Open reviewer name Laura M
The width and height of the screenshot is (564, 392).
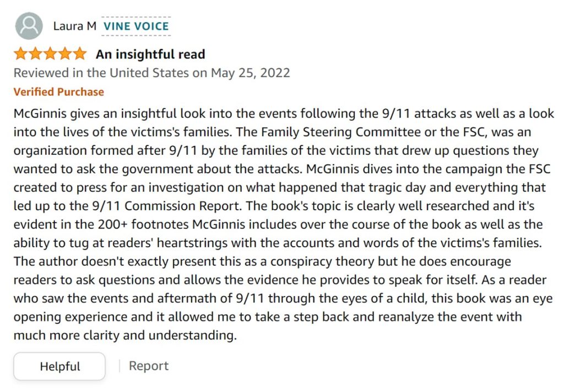(x=75, y=26)
